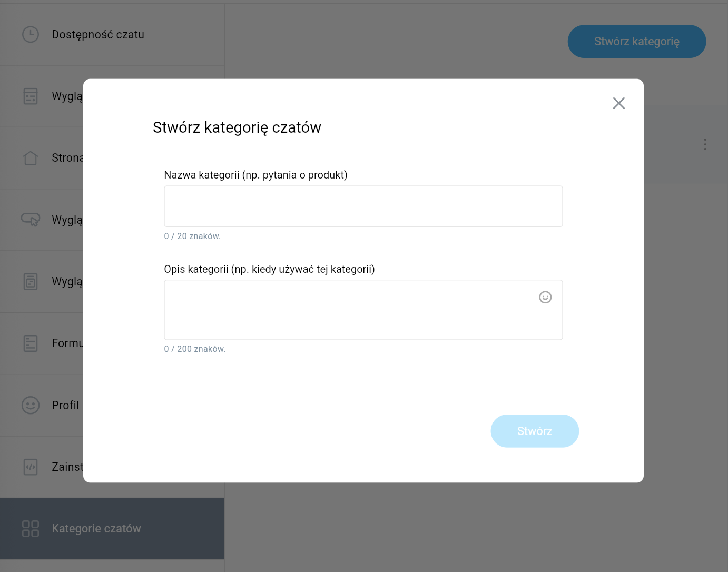This screenshot has height=572, width=728.
Task: Open the three-dot category options menu
Action: coord(705,144)
